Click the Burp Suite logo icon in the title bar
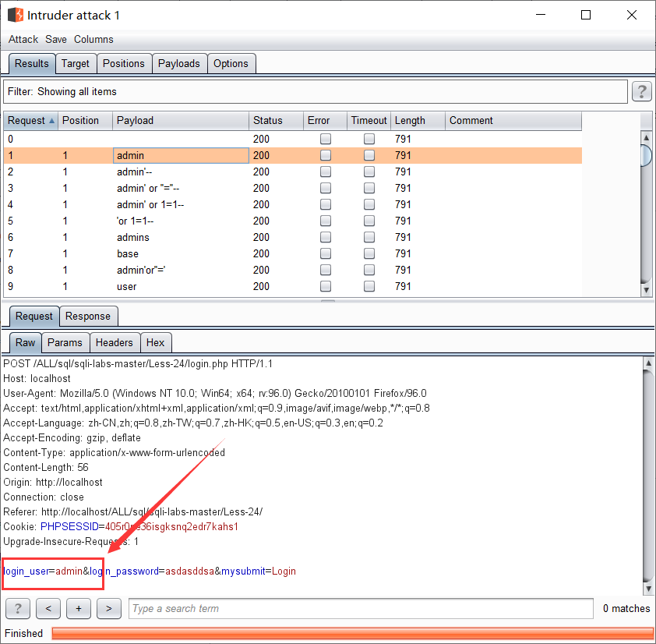 tap(16, 15)
